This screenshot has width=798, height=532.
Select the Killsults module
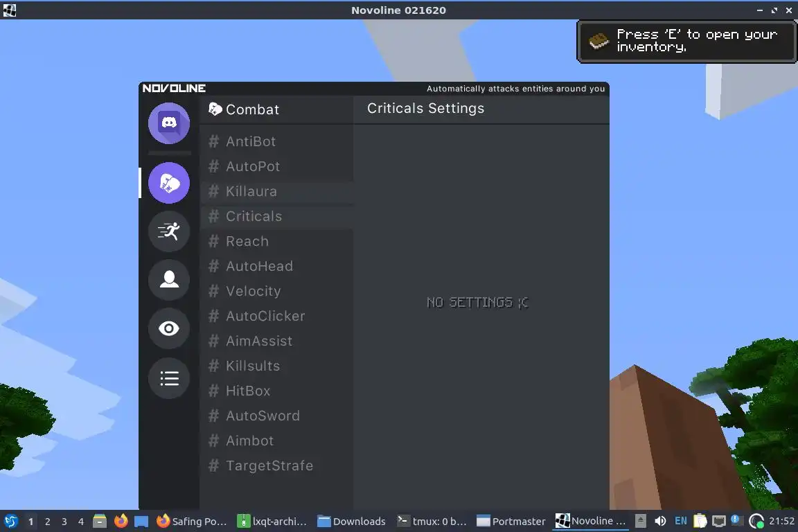tap(277, 366)
